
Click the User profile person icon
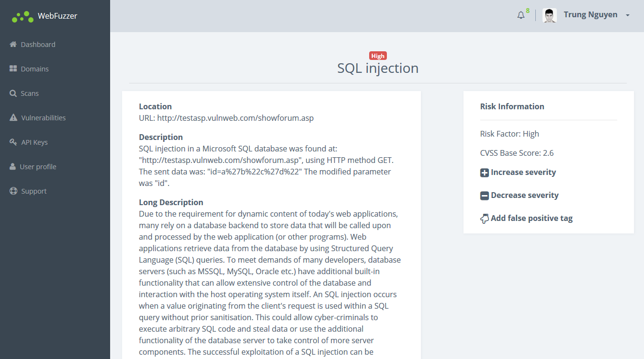click(x=13, y=166)
